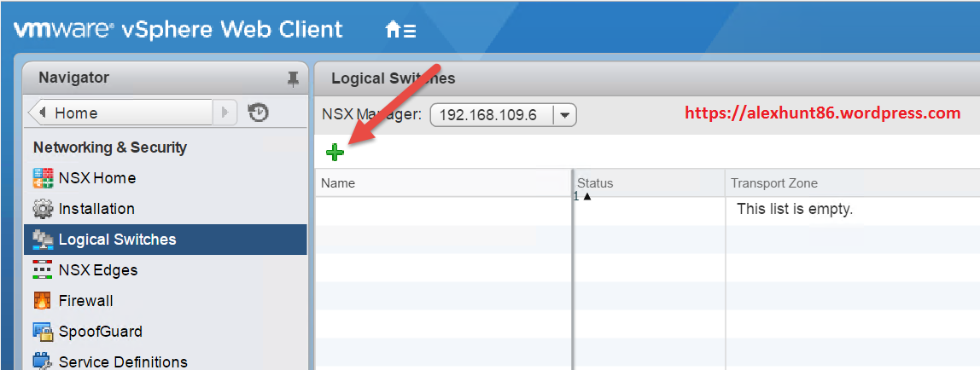Sort by the Name column header
Viewport: 980px width, 370px height.
(x=443, y=182)
